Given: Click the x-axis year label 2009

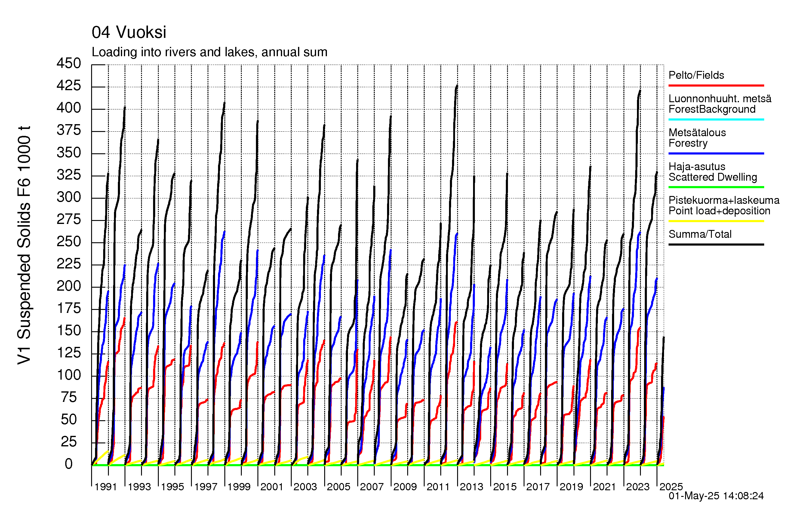Looking at the screenshot, I should pos(405,487).
